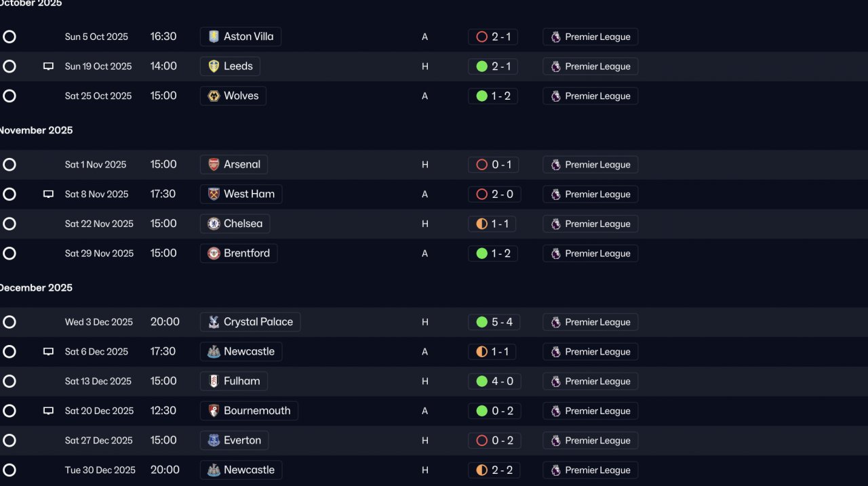Open the Bournemouth team link
This screenshot has height=486, width=868.
click(x=249, y=411)
